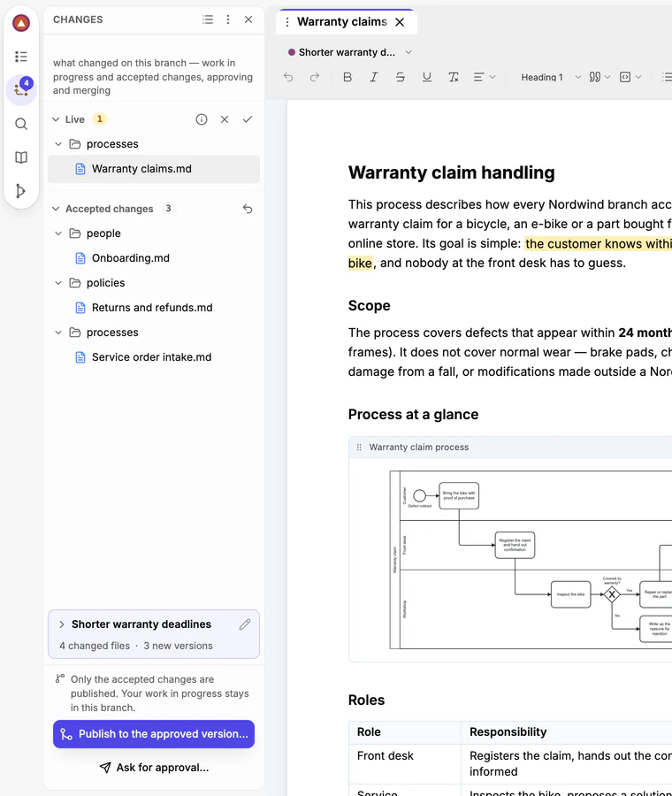Select Warranty claims.md file
Viewport: 672px width, 796px height.
pyautogui.click(x=153, y=169)
